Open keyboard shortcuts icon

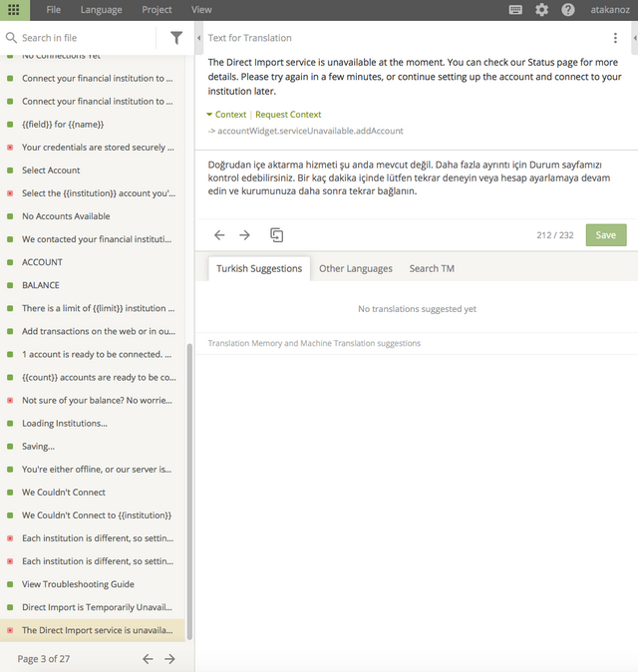click(515, 10)
